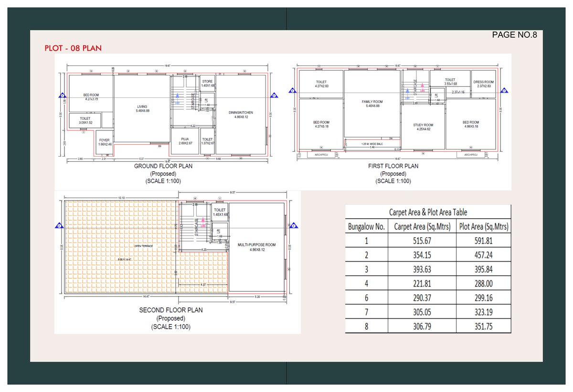This screenshot has width=573, height=392.
Task: Select the STUDY ROOM label
Action: tap(423, 127)
